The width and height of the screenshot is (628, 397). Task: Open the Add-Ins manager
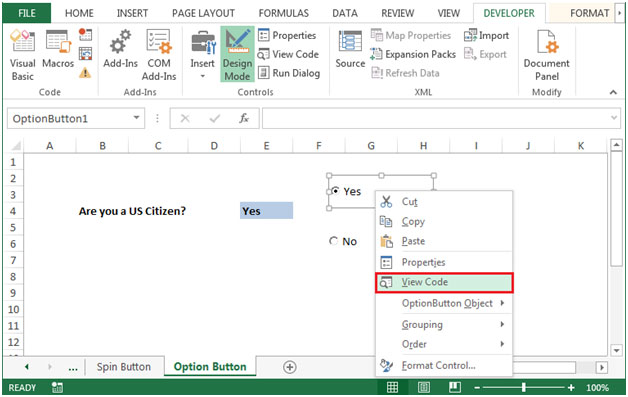tap(121, 49)
